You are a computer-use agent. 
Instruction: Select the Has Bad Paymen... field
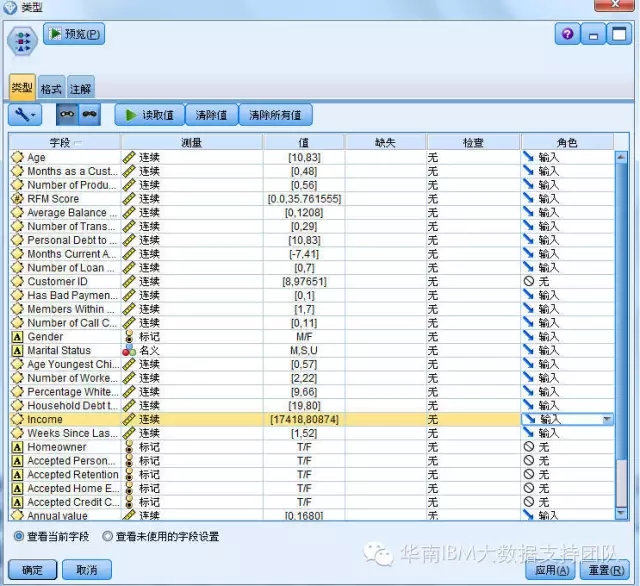point(72,295)
